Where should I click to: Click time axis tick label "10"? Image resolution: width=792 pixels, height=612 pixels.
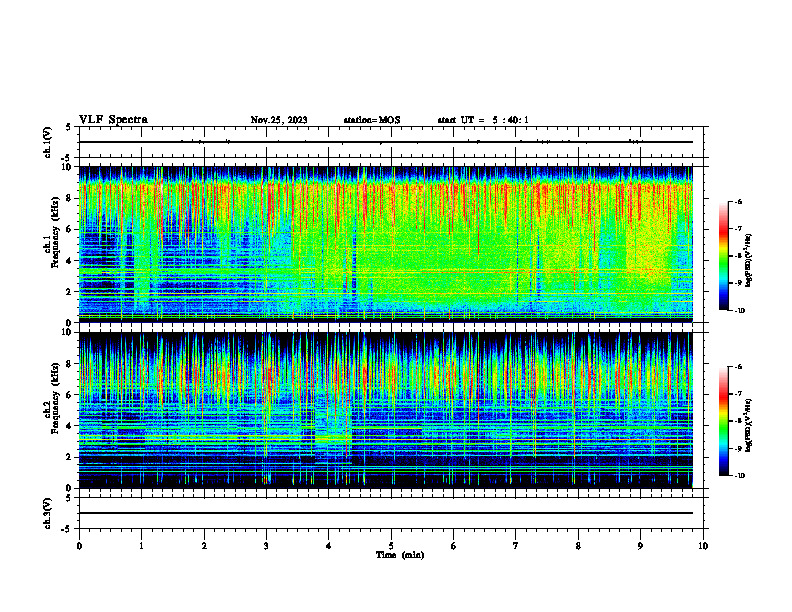click(703, 546)
